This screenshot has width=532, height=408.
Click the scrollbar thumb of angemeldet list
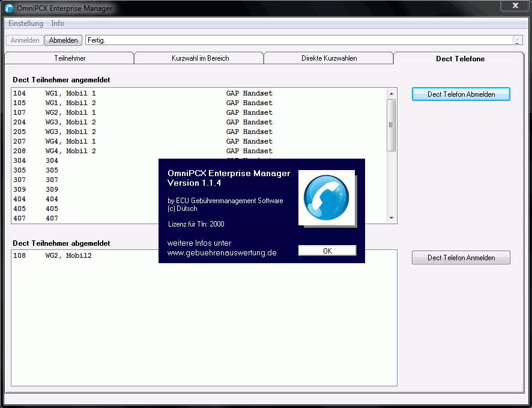click(x=391, y=125)
